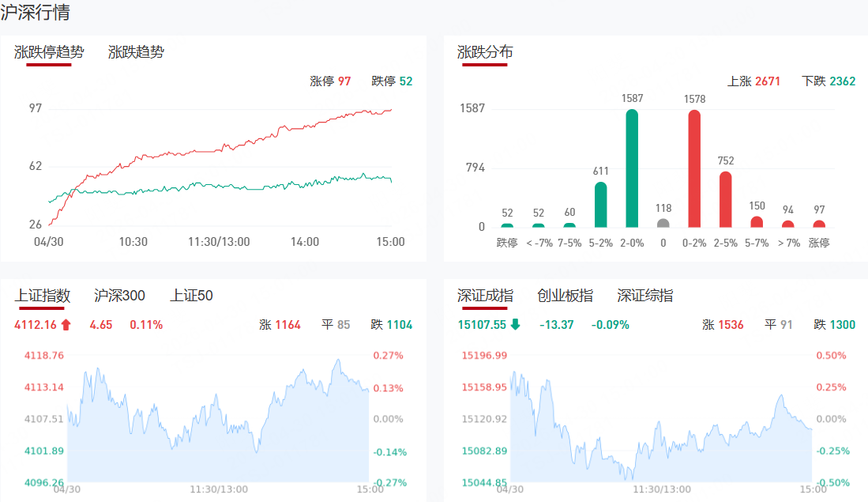Select the 涨跌停趋势 tab

tap(48, 52)
